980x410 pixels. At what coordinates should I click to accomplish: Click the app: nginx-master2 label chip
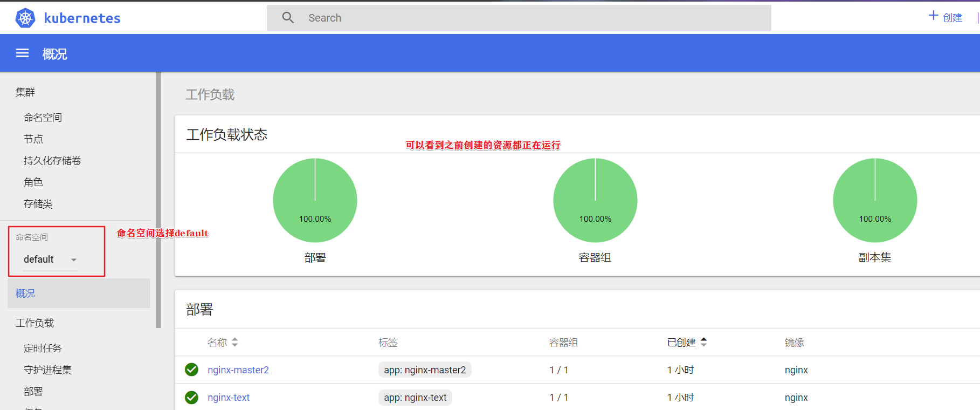425,370
